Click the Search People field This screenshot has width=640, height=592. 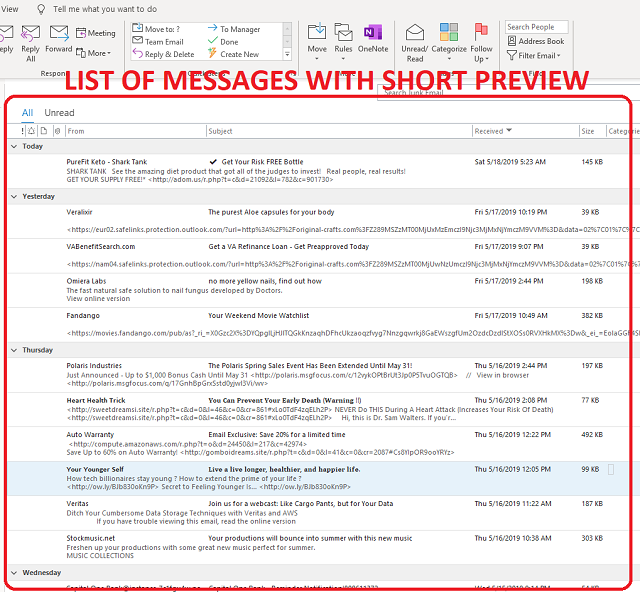[x=536, y=27]
